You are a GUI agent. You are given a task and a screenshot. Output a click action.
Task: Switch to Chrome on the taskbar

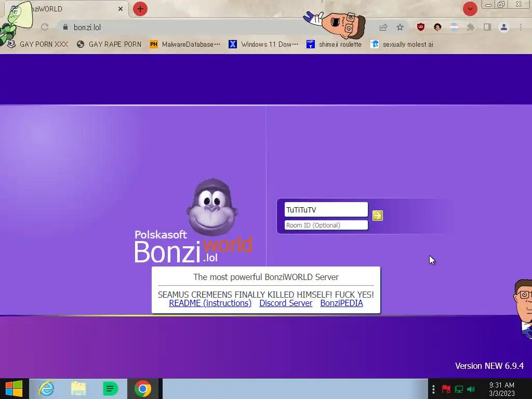[143, 389]
